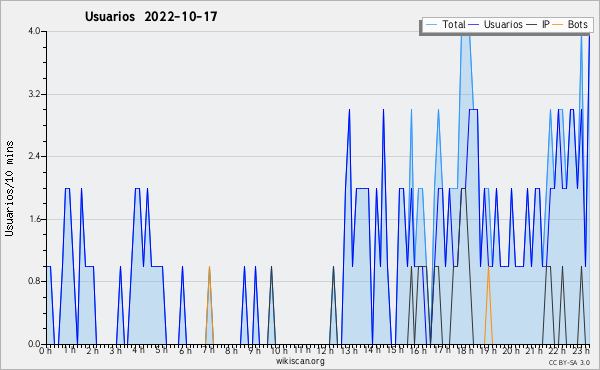Click the x-axis label '4 h'
This screenshot has width=600, height=370.
click(x=139, y=350)
